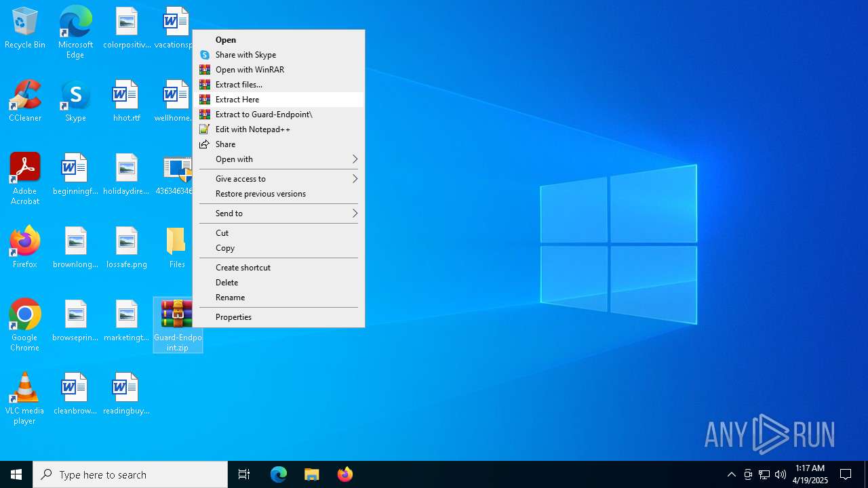
Task: Select the beginningf Word document icon
Action: coord(75,175)
